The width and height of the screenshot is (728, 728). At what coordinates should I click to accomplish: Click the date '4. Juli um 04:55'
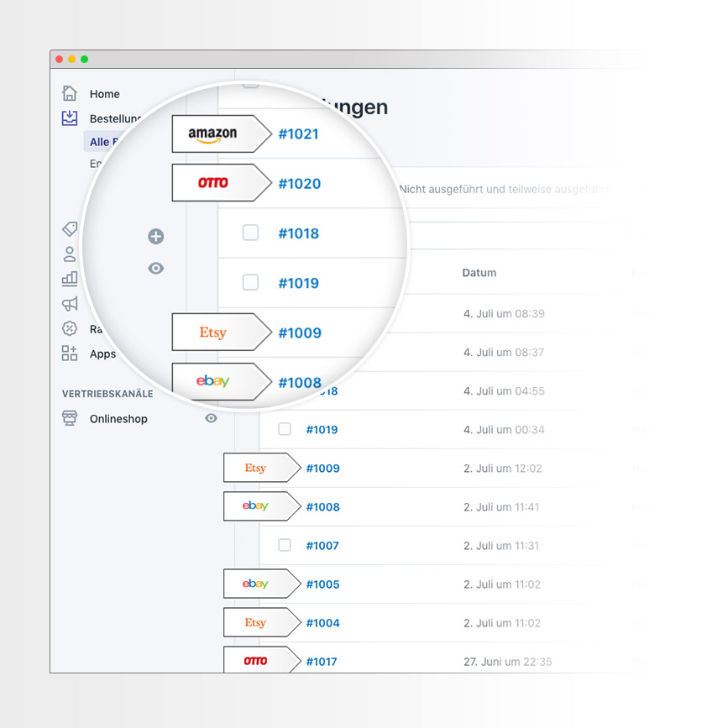(504, 391)
